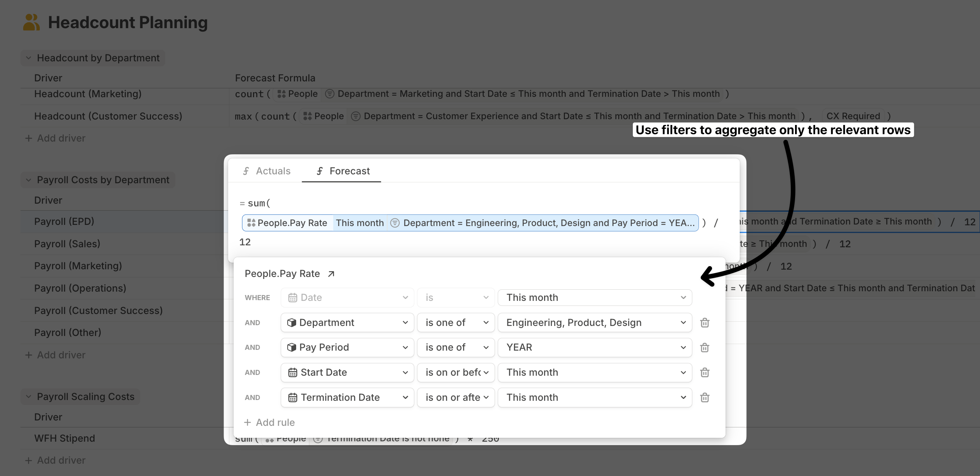Click the filter icon in formula chip
The image size is (980, 476).
(x=395, y=223)
